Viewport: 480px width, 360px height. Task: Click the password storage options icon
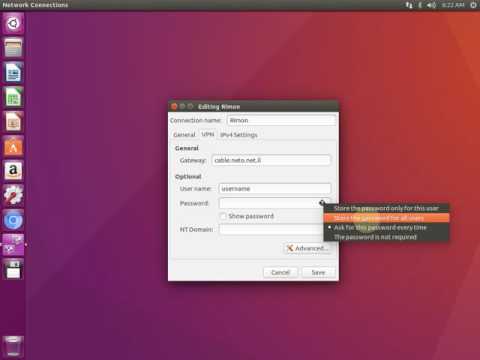point(322,202)
